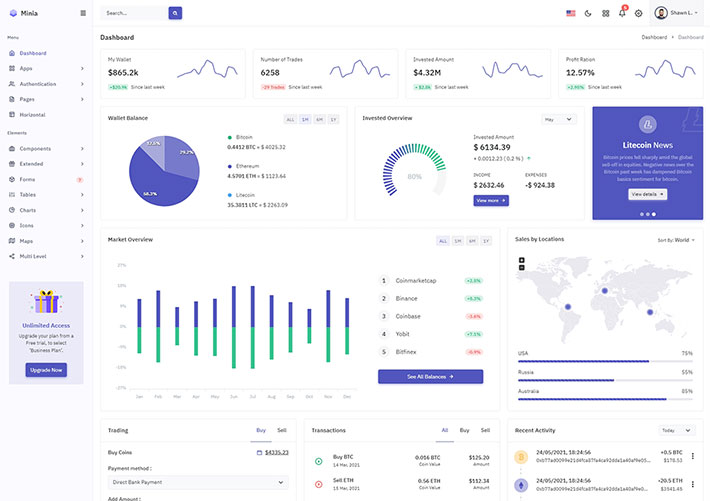Toggle dark mode with moon icon
The width and height of the screenshot is (710, 501).
(588, 13)
